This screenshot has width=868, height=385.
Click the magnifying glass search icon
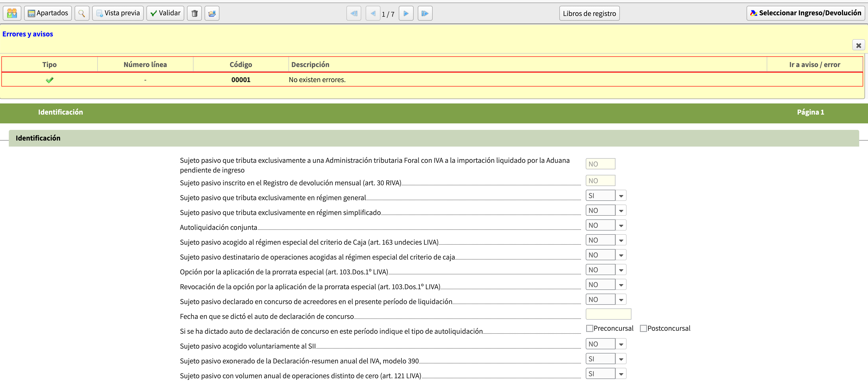(82, 13)
